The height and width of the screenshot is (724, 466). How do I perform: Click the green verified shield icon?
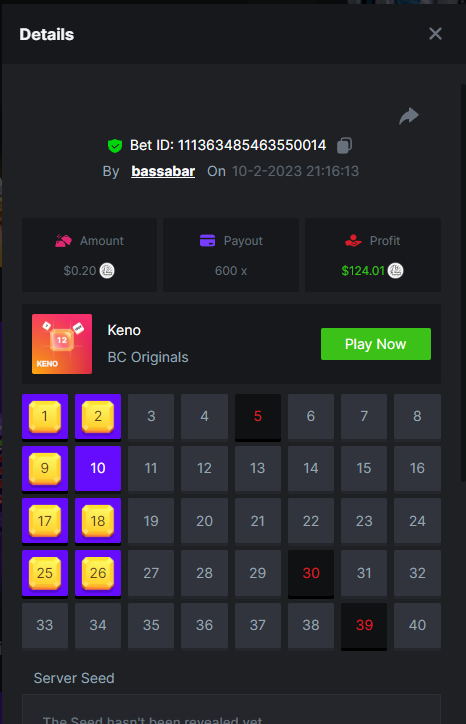115,146
